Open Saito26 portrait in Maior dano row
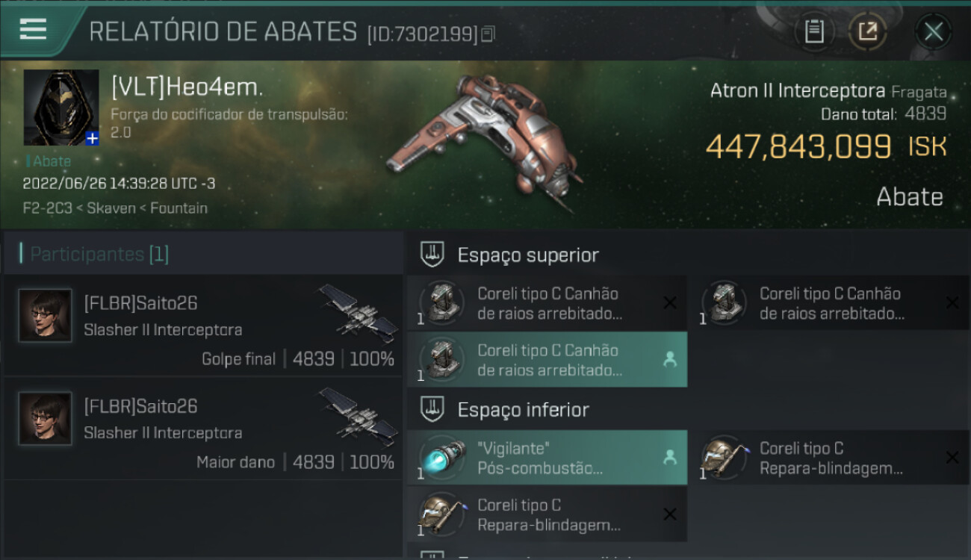 point(46,419)
